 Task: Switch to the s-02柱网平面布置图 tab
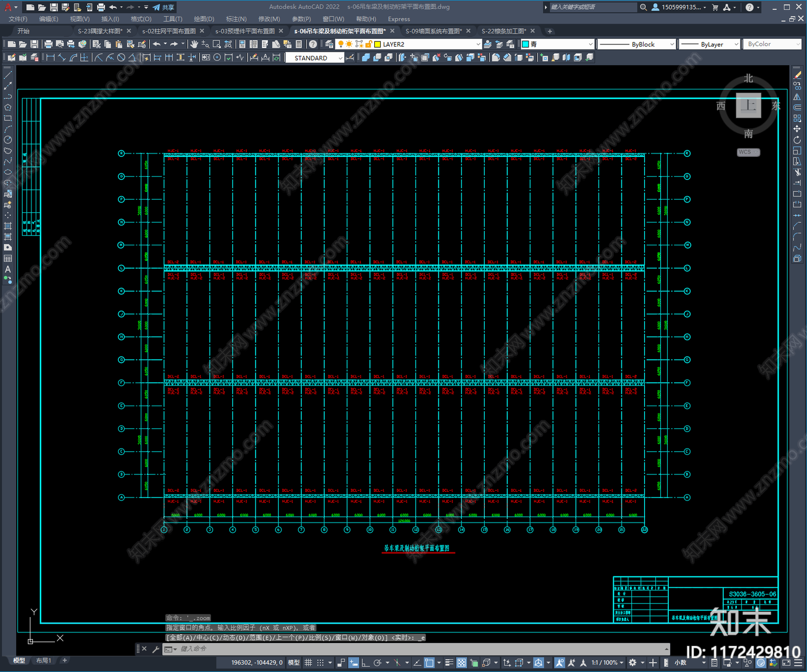click(169, 31)
